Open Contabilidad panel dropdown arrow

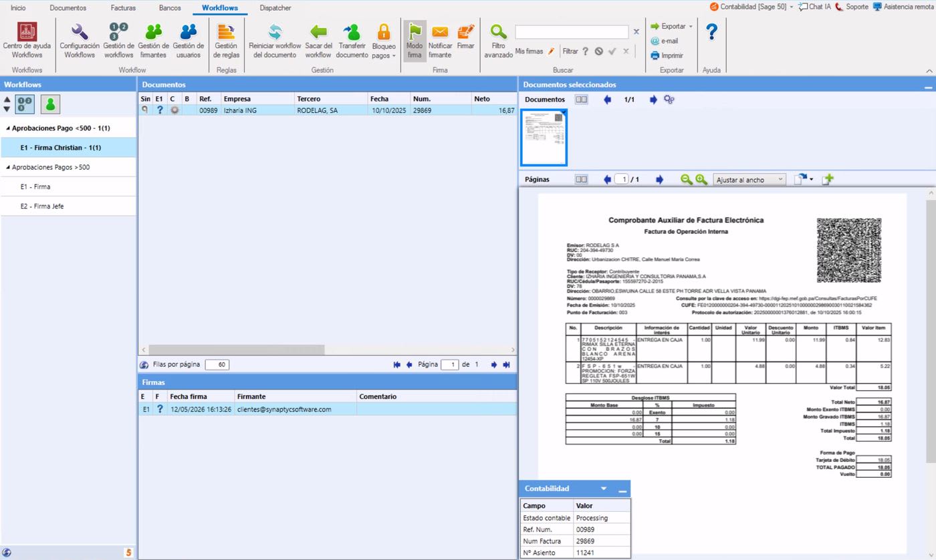click(x=604, y=488)
